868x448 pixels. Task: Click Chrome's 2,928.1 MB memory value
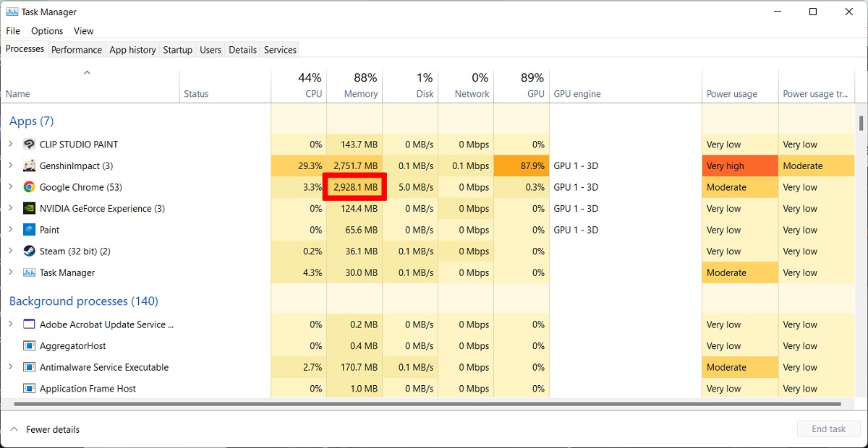pos(354,187)
